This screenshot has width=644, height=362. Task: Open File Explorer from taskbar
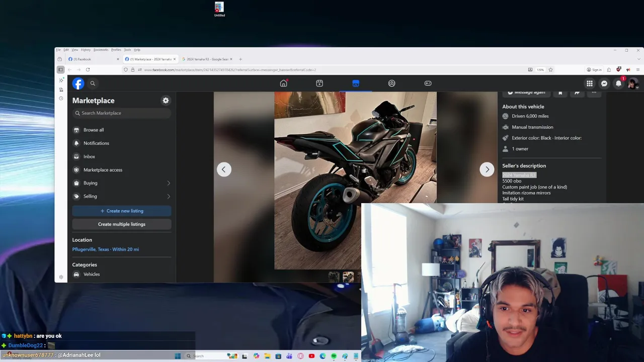267,356
